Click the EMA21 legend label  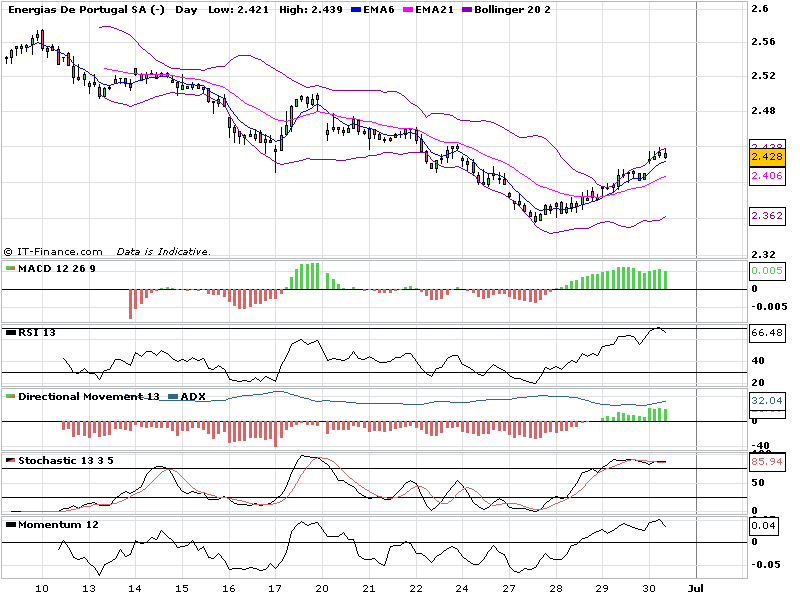tap(434, 10)
